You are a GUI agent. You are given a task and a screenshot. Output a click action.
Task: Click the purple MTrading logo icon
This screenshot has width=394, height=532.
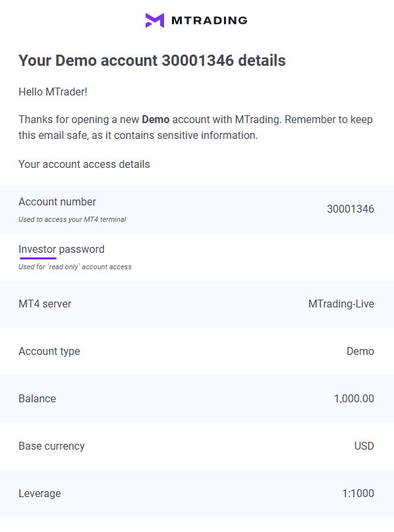point(155,20)
